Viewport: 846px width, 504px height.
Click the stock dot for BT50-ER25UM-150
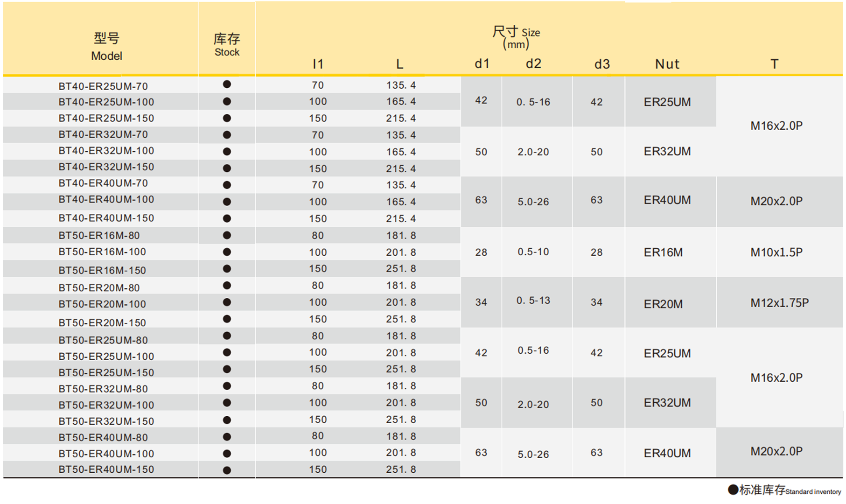tap(227, 369)
